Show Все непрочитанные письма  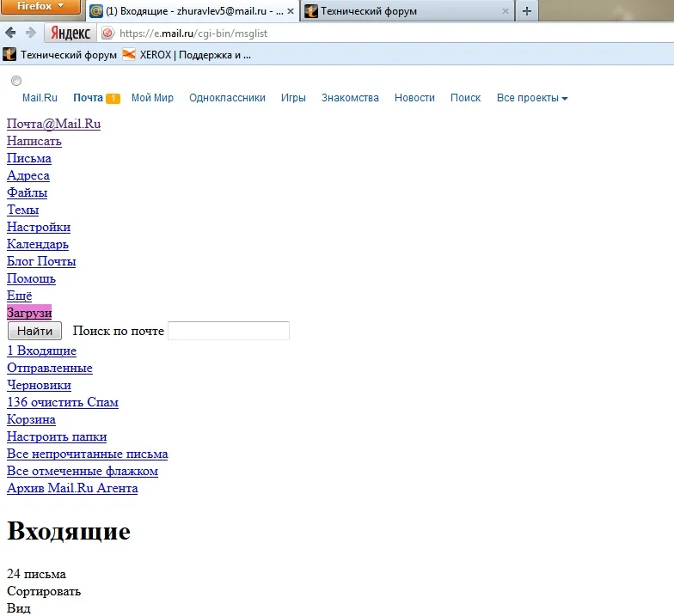pos(88,454)
